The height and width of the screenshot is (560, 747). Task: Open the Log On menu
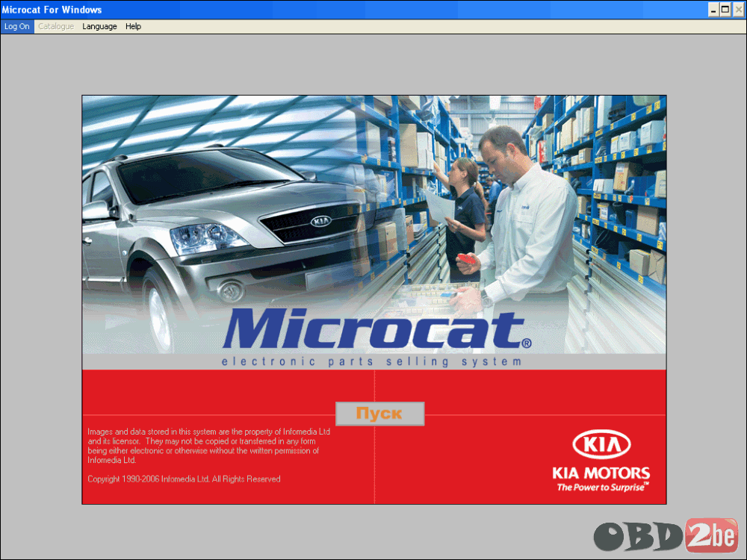click(17, 27)
